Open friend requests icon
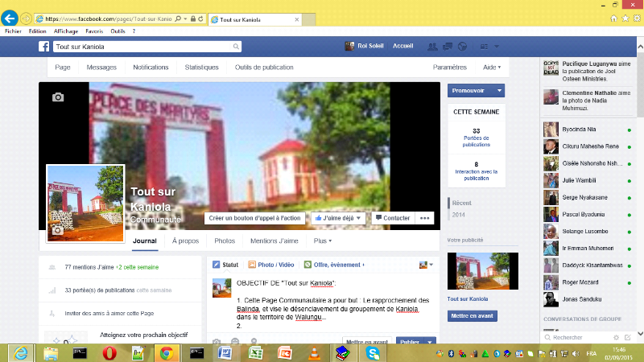This screenshot has width=644, height=362. tap(432, 47)
